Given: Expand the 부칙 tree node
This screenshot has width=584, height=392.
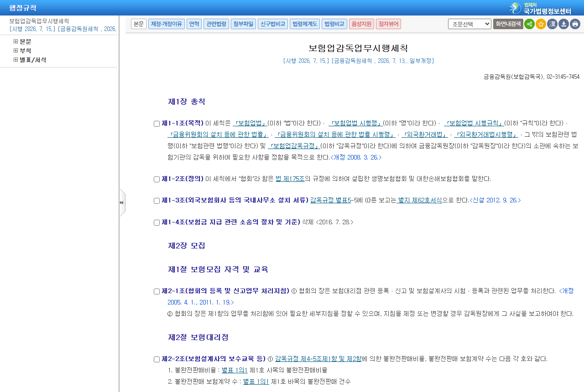Looking at the screenshot, I should point(16,51).
